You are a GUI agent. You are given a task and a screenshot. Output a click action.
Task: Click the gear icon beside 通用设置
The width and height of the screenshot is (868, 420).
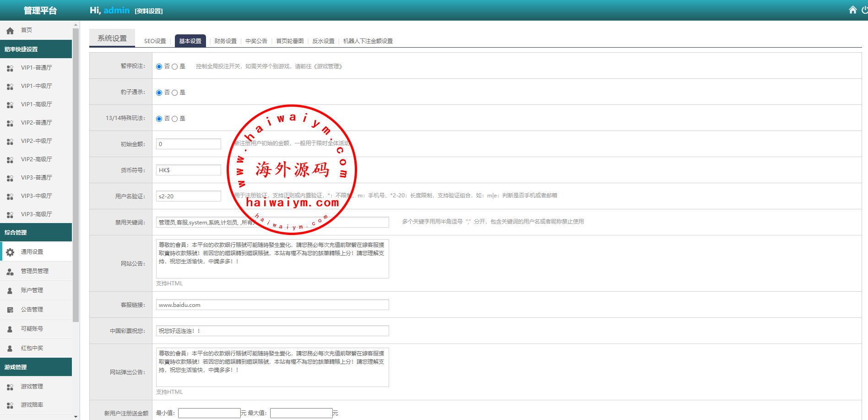point(10,252)
